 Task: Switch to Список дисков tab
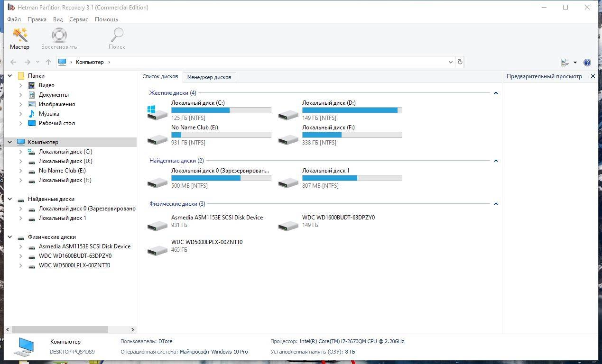coord(160,77)
